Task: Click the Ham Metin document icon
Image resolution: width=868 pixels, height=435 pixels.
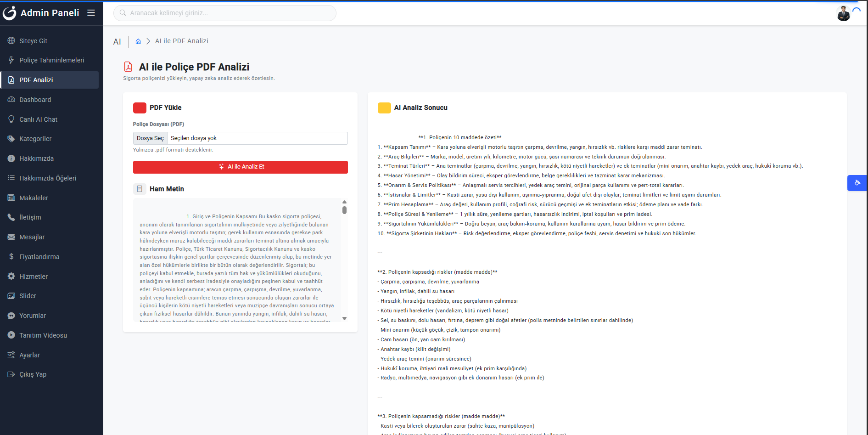Action: click(x=140, y=189)
